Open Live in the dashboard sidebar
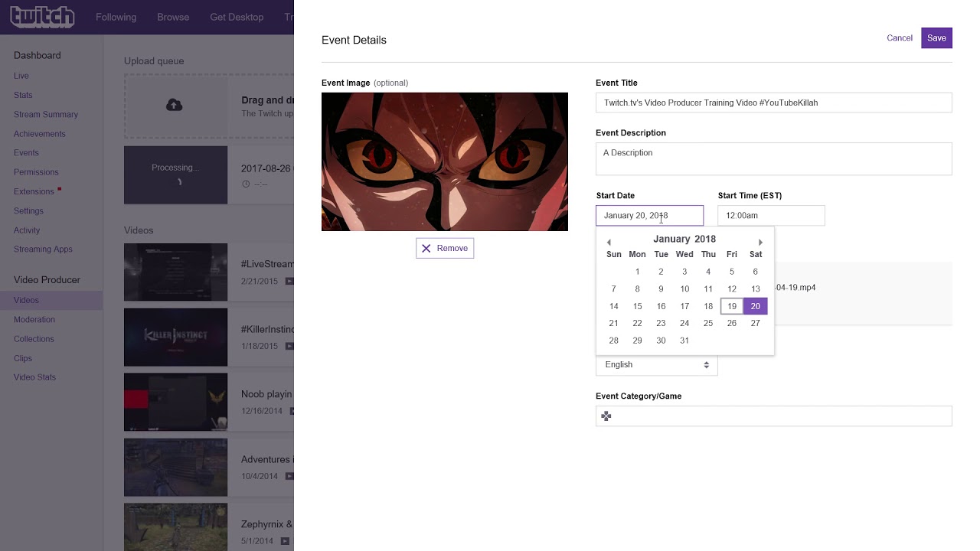 click(x=21, y=76)
